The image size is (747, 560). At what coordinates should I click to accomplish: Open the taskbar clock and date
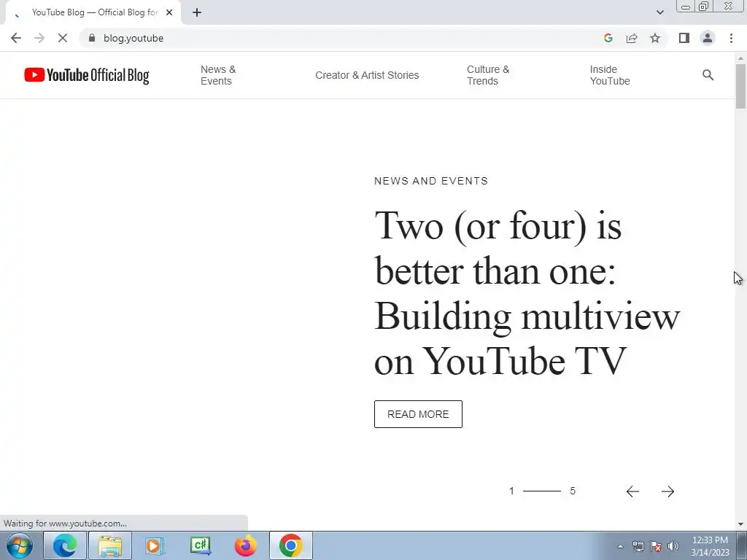point(710,546)
